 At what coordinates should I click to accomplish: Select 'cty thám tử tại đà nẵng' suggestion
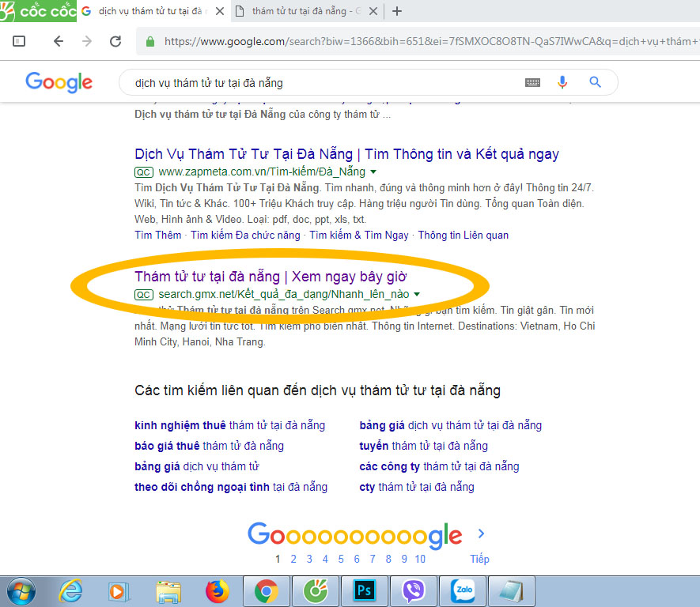point(417,487)
